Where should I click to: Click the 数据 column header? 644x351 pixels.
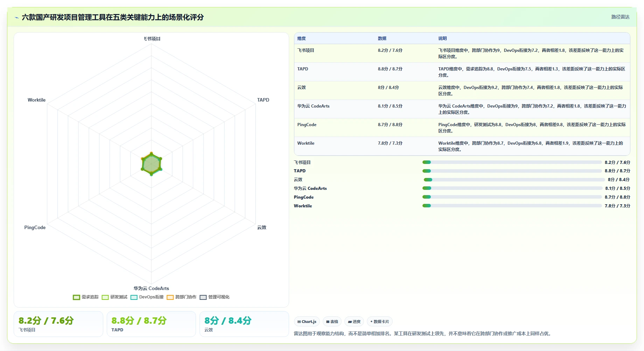click(x=382, y=39)
